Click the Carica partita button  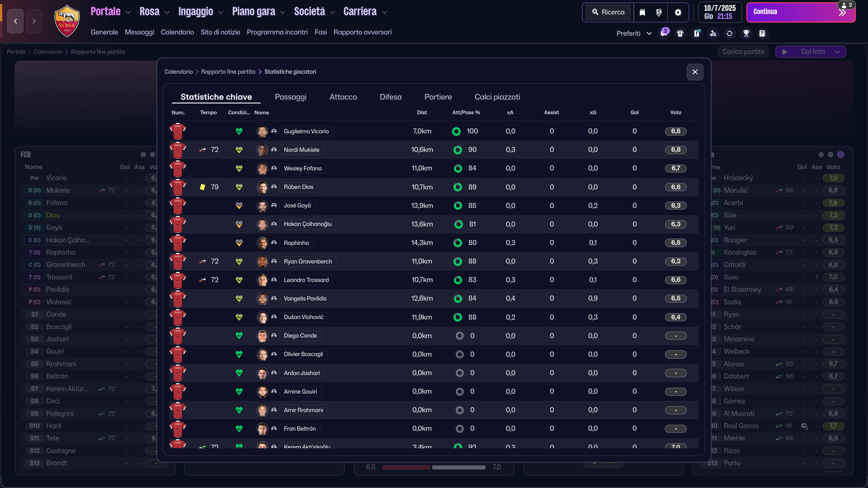tap(743, 52)
